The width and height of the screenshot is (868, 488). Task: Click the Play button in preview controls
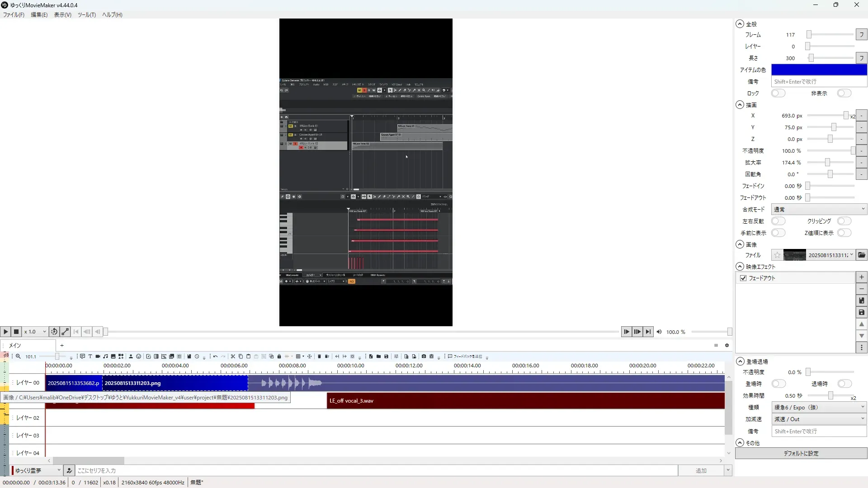pyautogui.click(x=5, y=332)
